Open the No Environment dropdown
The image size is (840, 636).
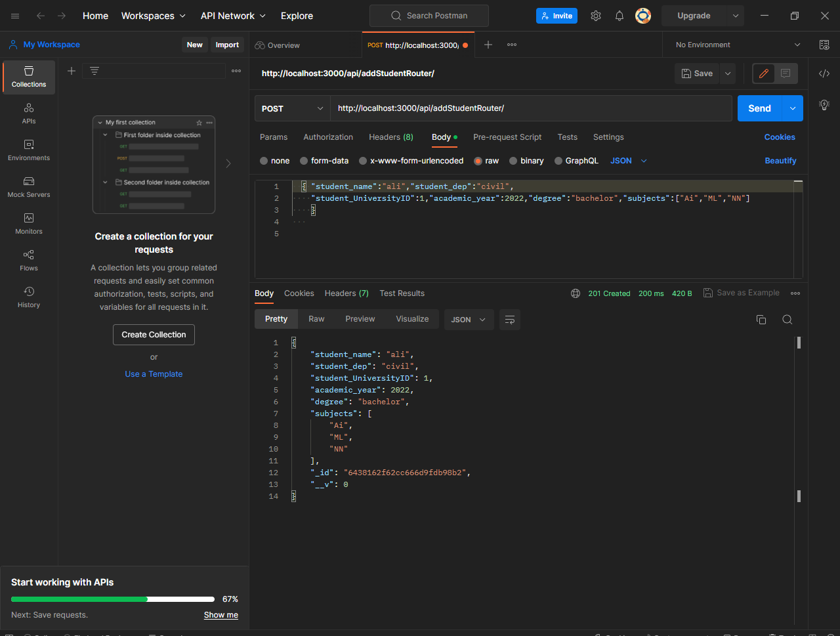point(738,45)
